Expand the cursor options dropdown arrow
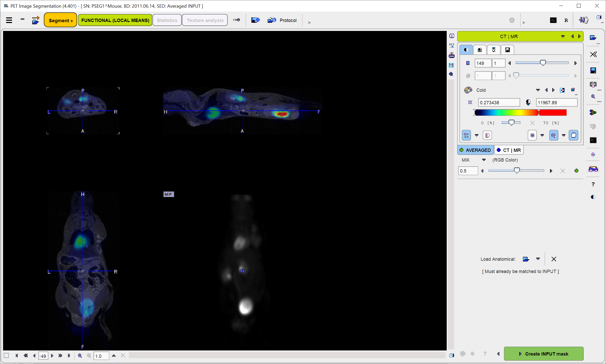Screen dimensions: 606x364 [564, 135]
